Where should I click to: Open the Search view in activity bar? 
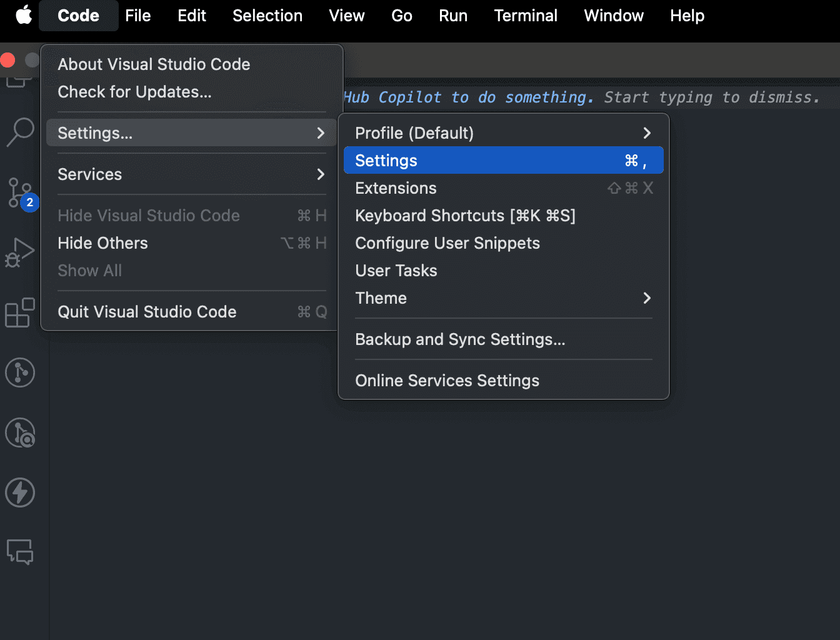pos(20,132)
